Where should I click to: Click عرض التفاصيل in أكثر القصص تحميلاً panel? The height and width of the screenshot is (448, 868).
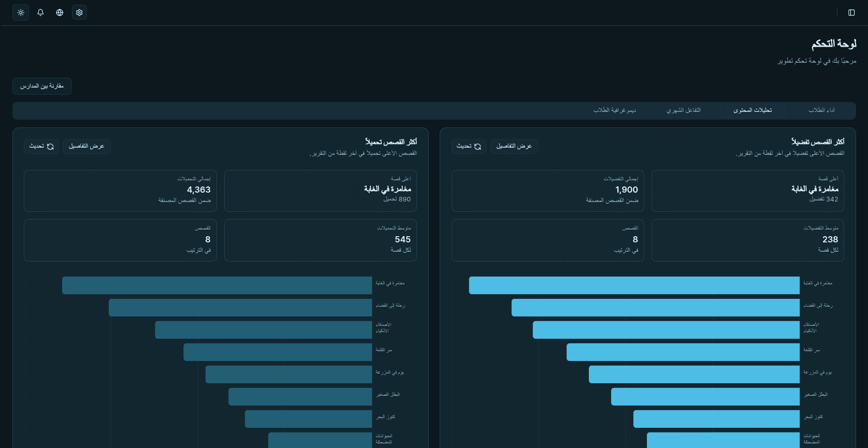pos(86,147)
